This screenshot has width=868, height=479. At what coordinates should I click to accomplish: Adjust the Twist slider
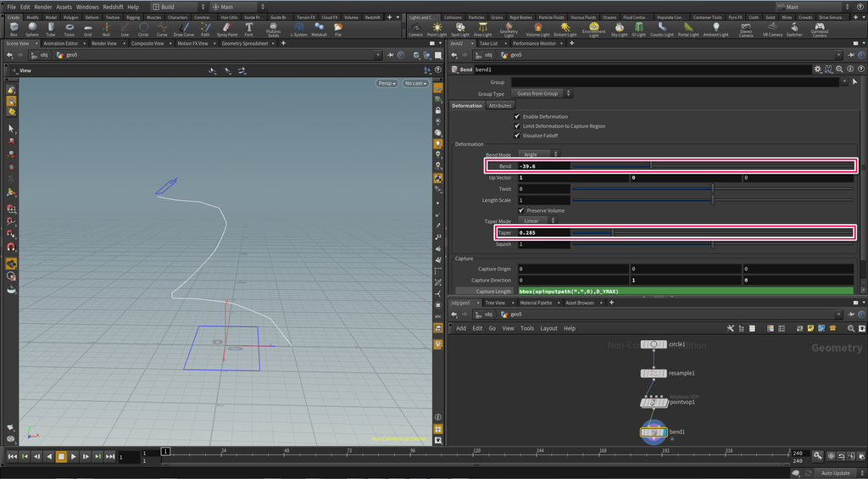click(x=712, y=189)
